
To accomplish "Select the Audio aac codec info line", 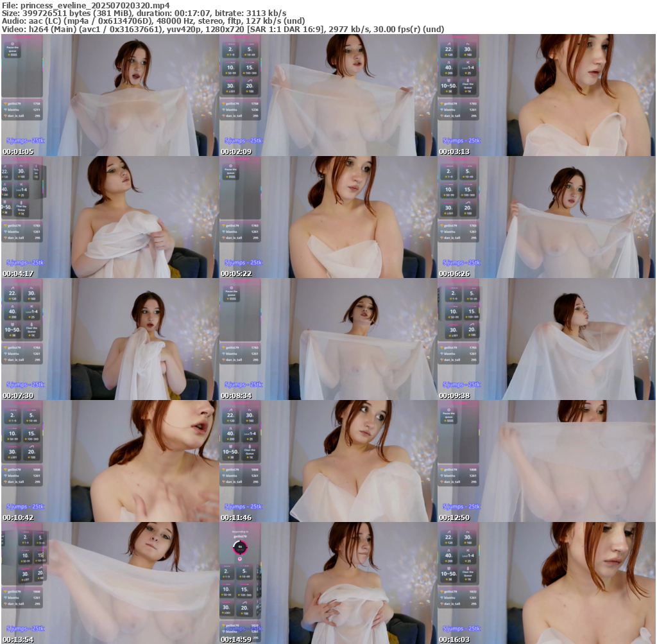I will 153,21.
